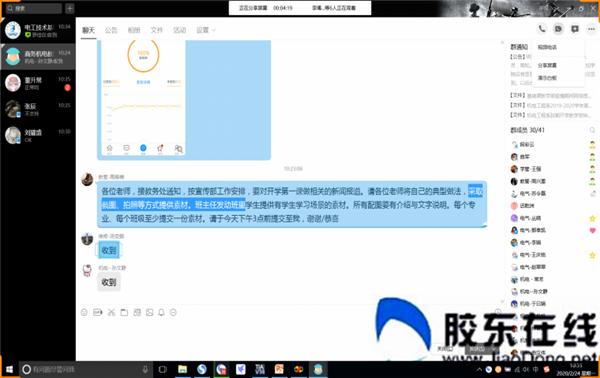The image size is (600, 378).
Task: Open Task View on the Windows taskbar
Action: tap(163, 369)
